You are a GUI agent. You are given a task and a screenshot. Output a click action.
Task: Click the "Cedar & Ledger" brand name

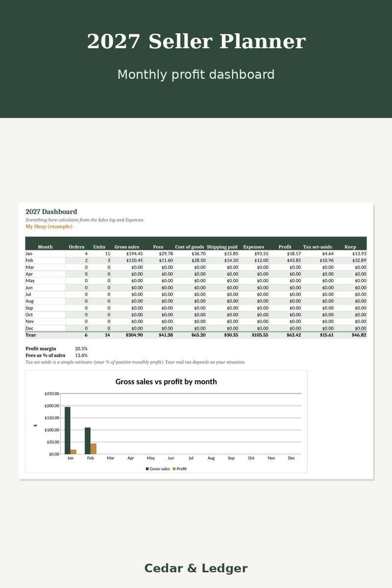click(x=196, y=568)
